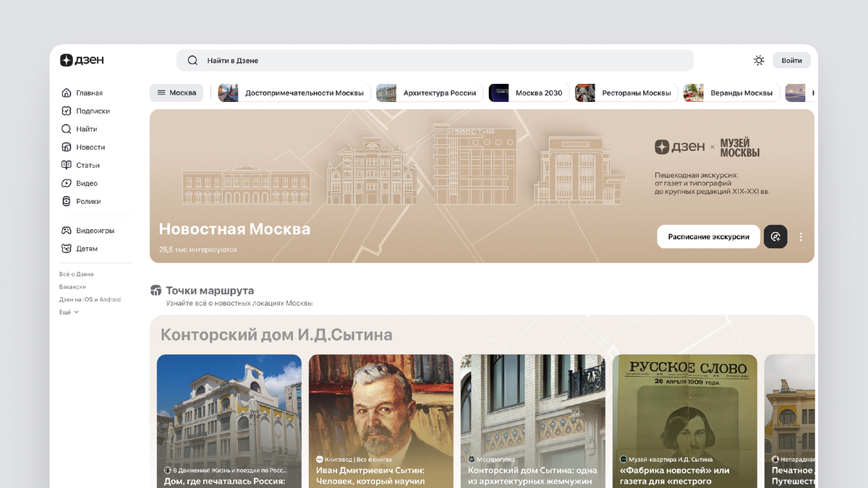868x488 pixels.
Task: Click the 'Москва 2030' chip thumbnail
Action: (x=499, y=93)
